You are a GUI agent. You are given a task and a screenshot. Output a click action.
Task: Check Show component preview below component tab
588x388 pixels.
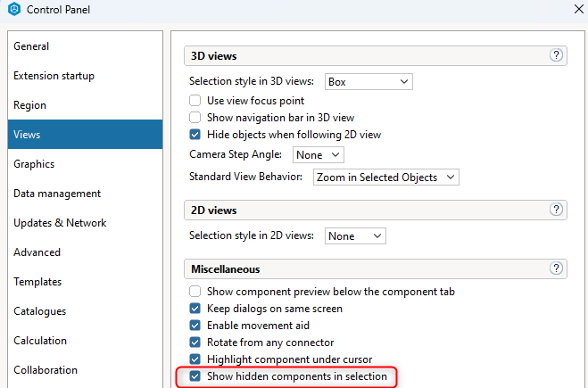pos(195,292)
